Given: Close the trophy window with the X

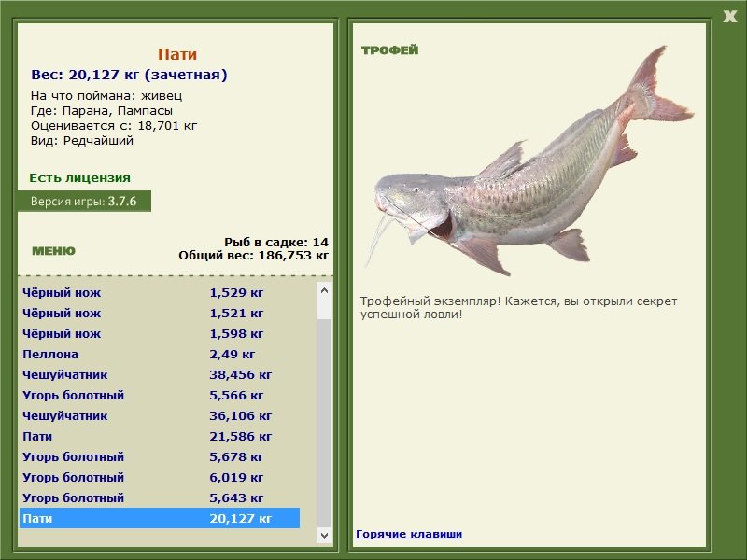Looking at the screenshot, I should [730, 17].
